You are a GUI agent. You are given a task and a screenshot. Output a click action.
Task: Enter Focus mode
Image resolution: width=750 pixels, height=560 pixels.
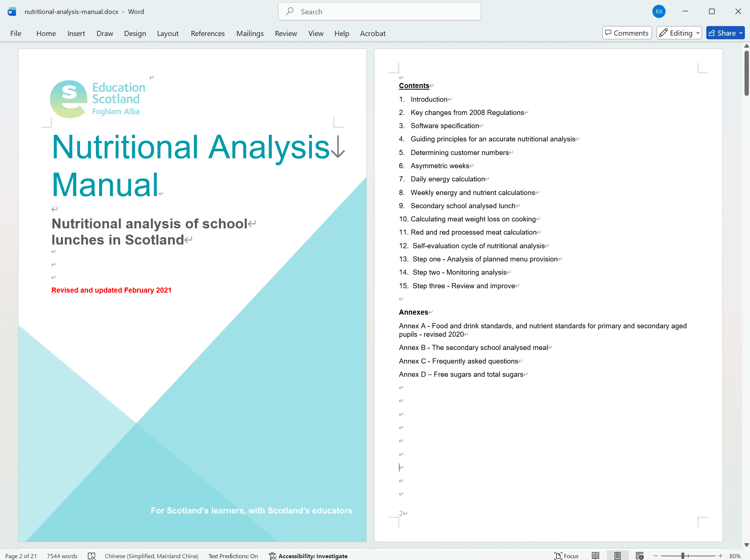566,556
